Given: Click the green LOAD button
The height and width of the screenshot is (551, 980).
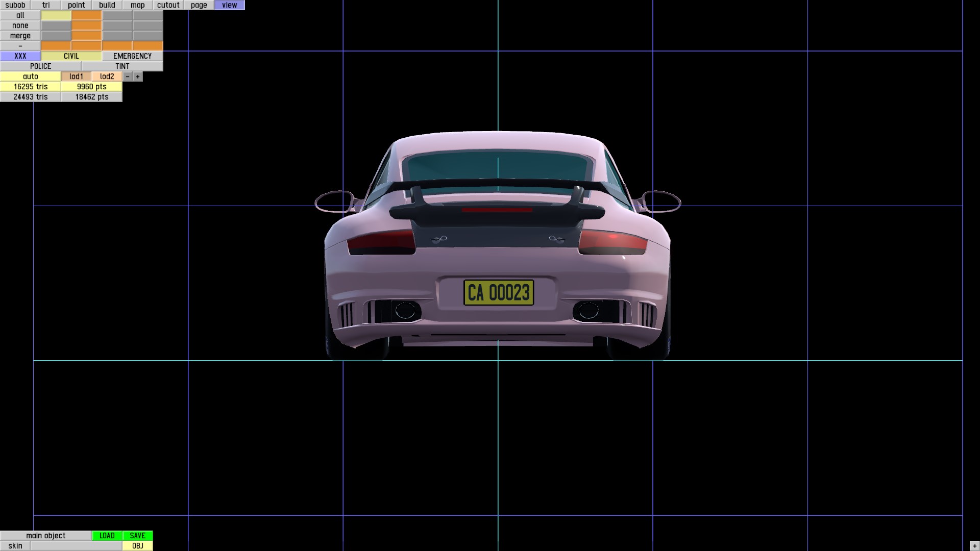Looking at the screenshot, I should (x=107, y=536).
